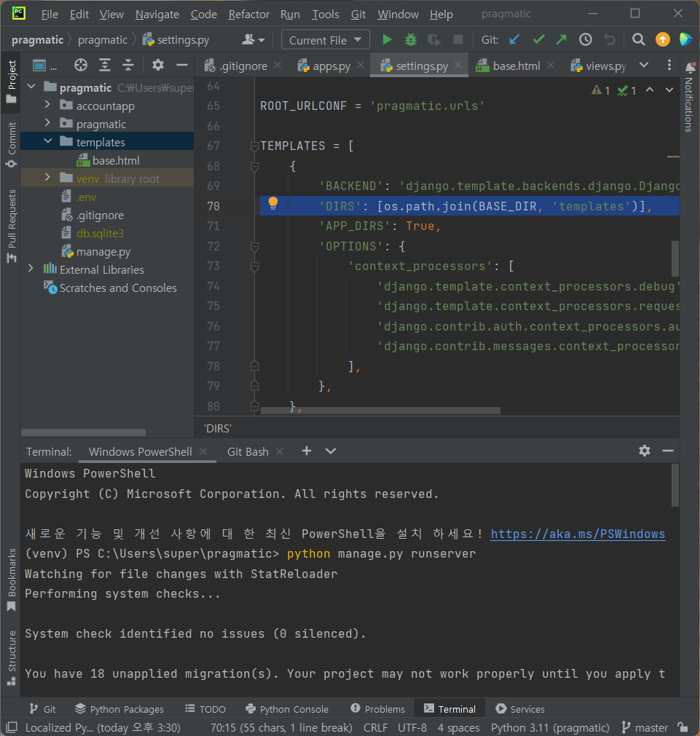700x736 pixels.
Task: Toggle the read-only lock icon in status bar
Action: [x=682, y=727]
